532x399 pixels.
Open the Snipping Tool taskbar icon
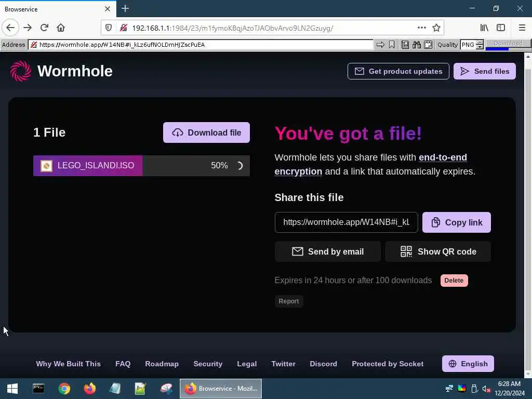pyautogui.click(x=166, y=389)
